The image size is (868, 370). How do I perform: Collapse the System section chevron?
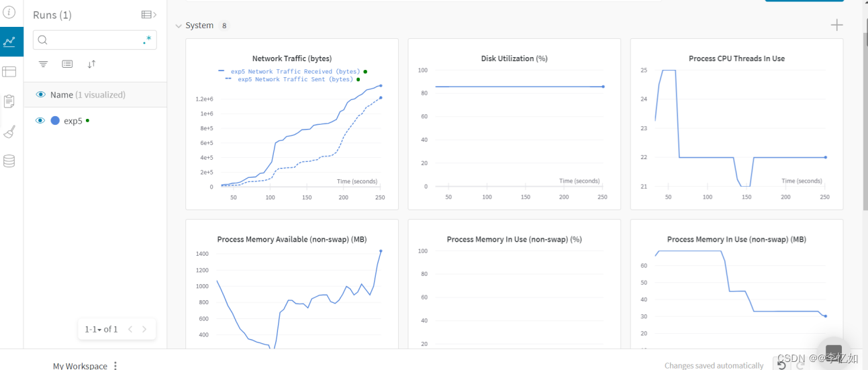pos(178,26)
